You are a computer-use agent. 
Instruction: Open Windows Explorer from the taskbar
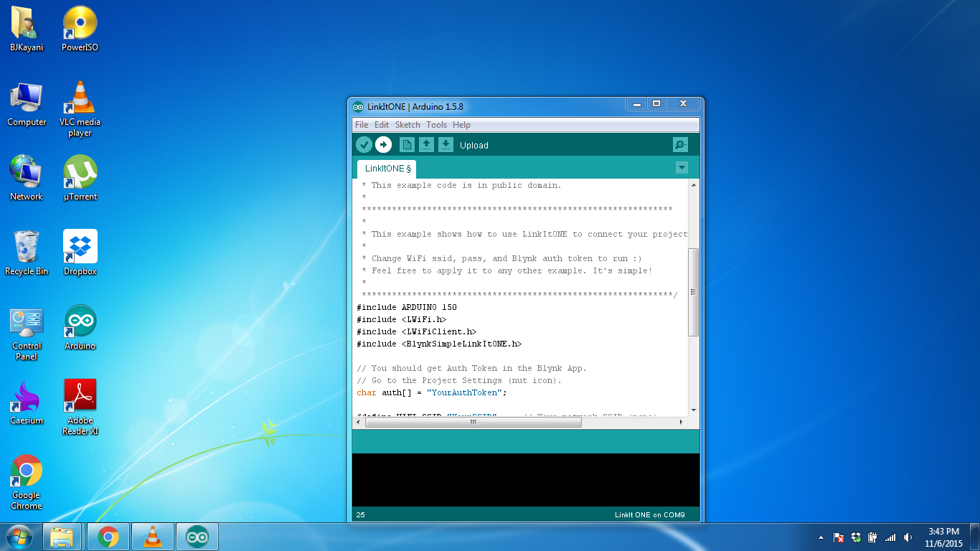62,537
